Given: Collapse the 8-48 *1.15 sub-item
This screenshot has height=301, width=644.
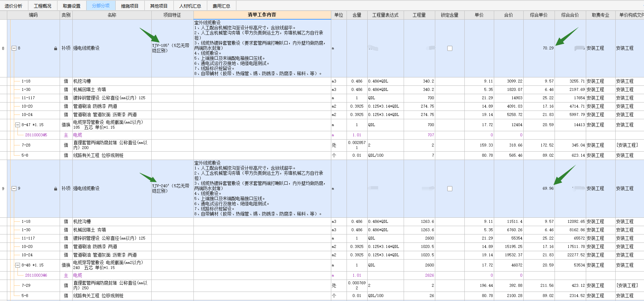Looking at the screenshot, I should tap(17, 265).
